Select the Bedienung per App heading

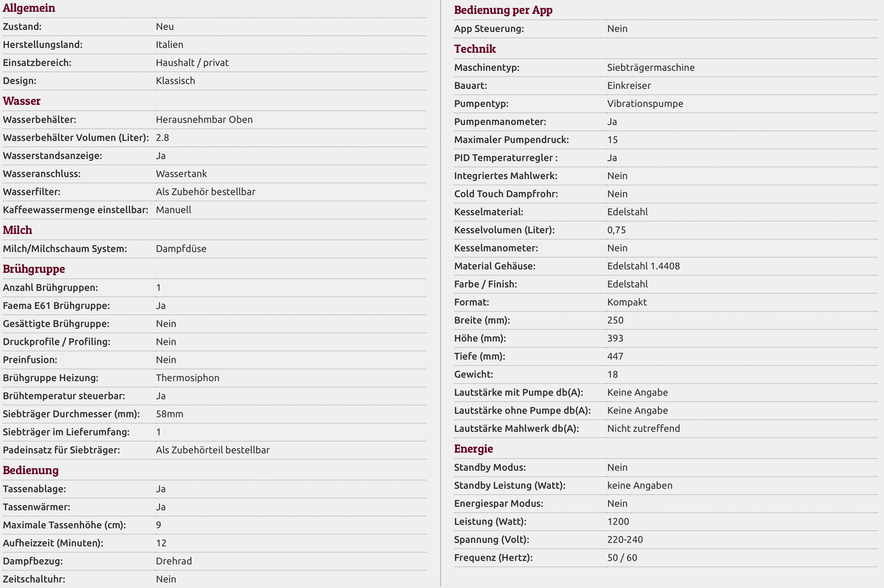[x=503, y=10]
